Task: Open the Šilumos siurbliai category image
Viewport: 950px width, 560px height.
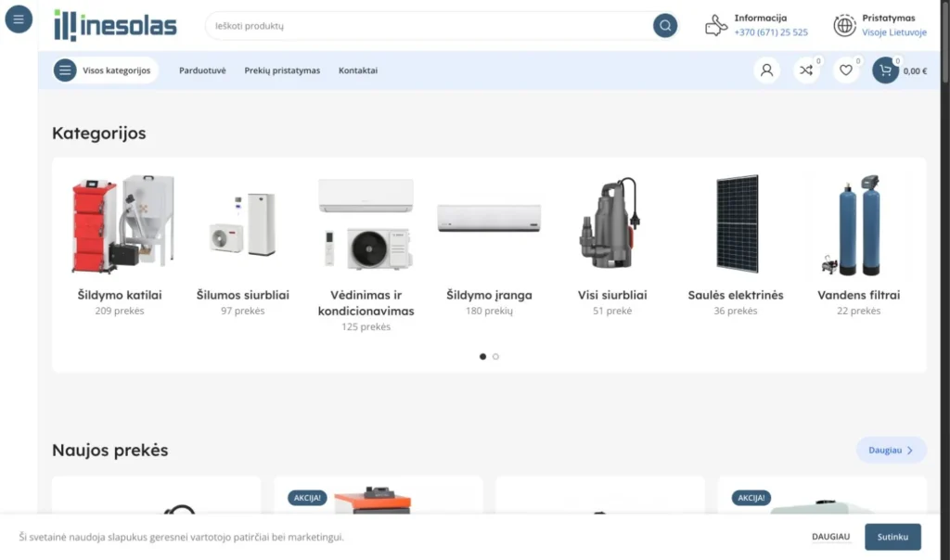Action: click(x=243, y=224)
